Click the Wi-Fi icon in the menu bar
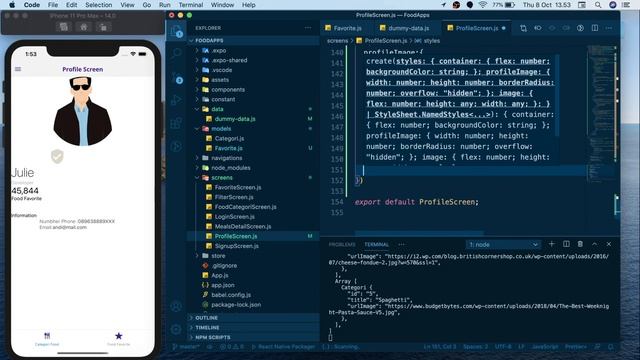The width and height of the screenshot is (640, 360). 483,5
